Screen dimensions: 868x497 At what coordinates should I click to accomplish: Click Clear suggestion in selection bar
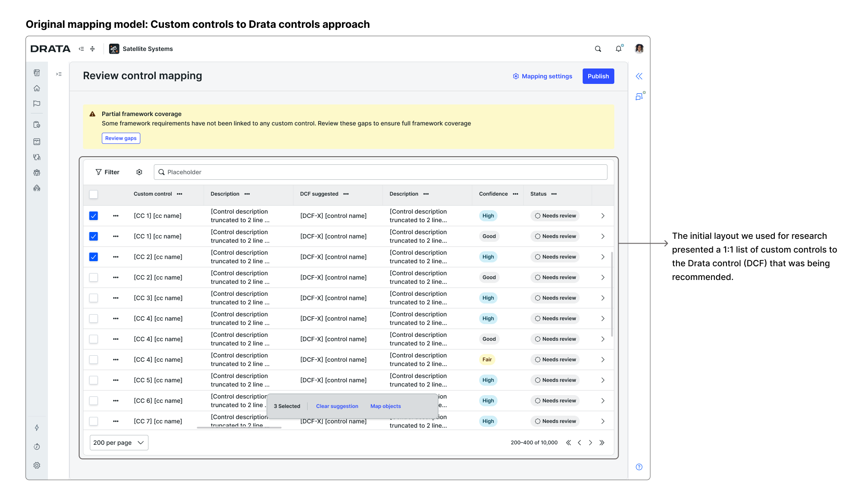[337, 406]
